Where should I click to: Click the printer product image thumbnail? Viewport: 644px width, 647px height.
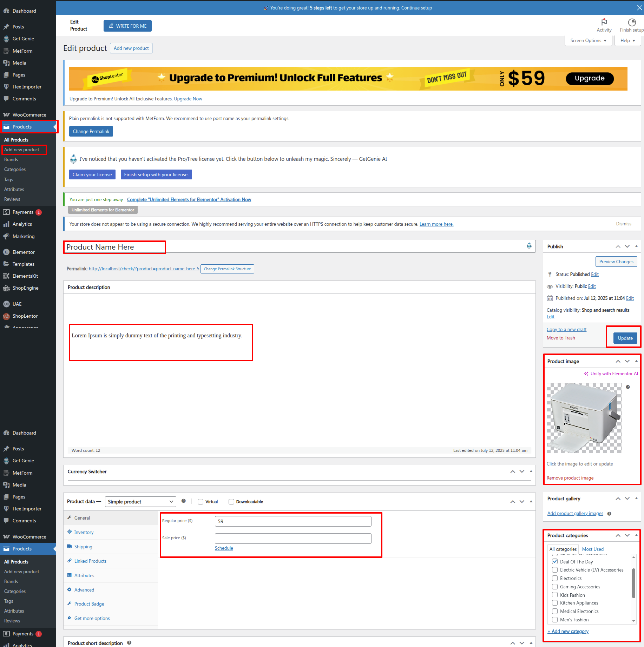click(x=584, y=418)
